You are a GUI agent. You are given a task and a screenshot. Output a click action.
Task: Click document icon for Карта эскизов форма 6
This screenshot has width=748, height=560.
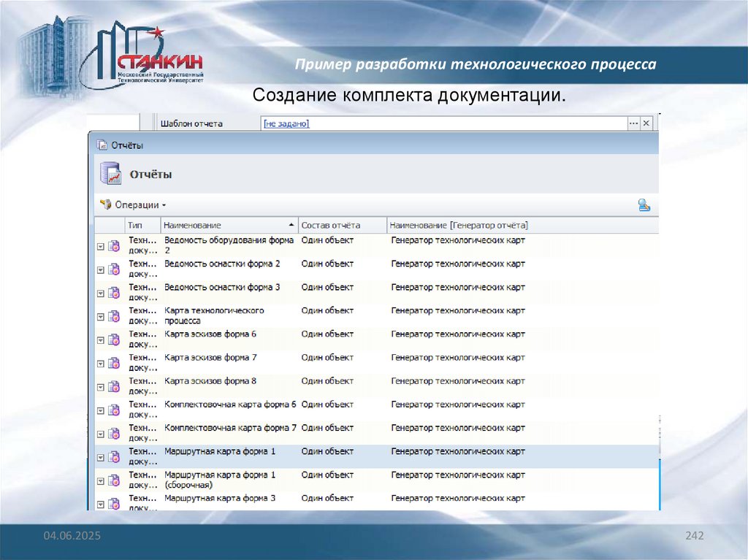114,340
